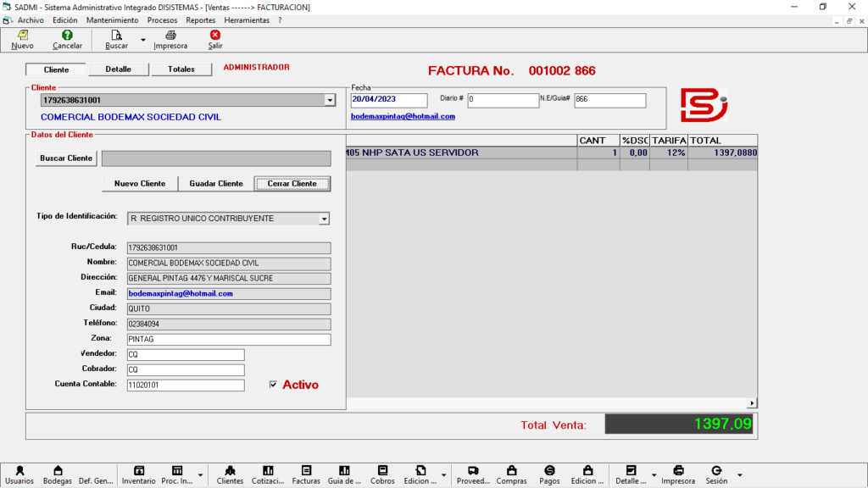868x488 pixels.
Task: Click the Vendedor input field
Action: click(186, 355)
